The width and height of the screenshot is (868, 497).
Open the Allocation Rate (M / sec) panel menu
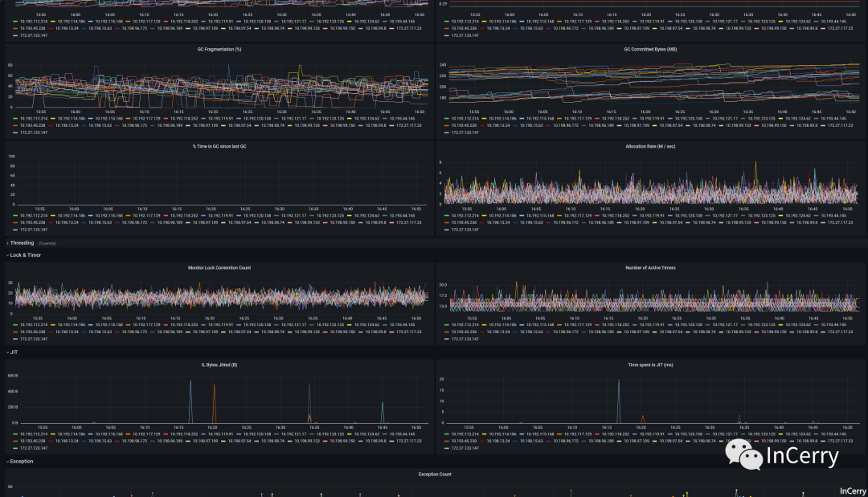coord(650,146)
